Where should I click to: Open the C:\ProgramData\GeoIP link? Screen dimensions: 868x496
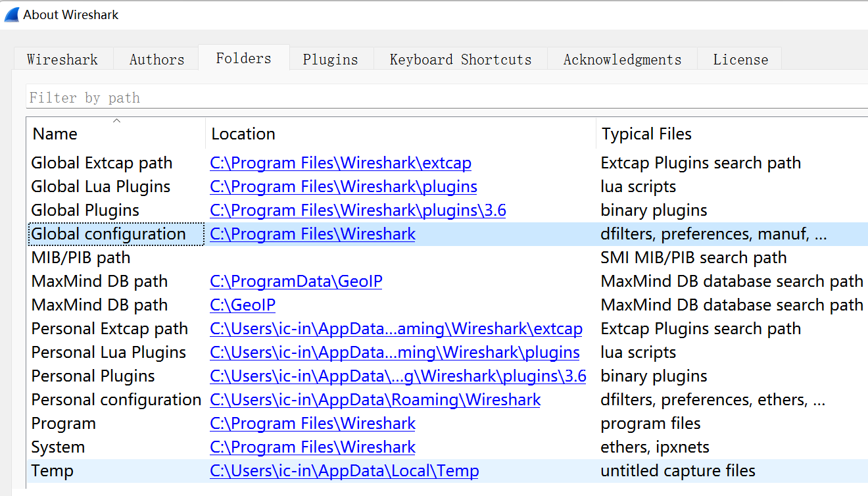pyautogui.click(x=296, y=282)
